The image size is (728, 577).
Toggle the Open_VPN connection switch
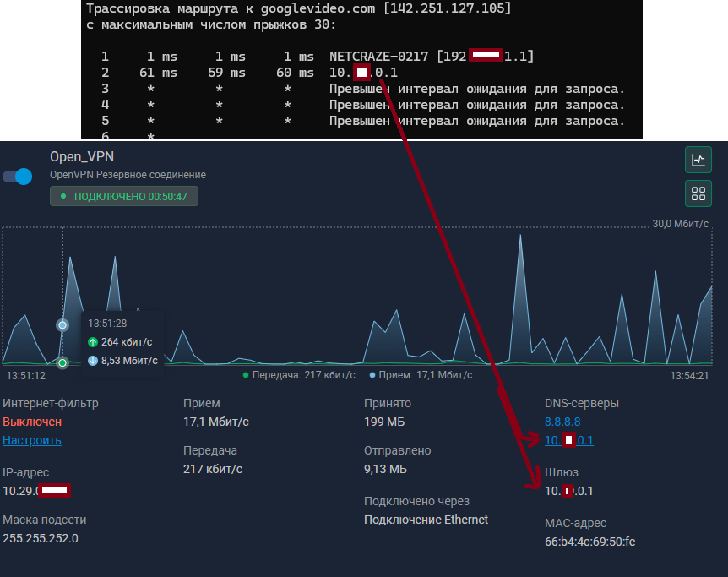(x=17, y=177)
